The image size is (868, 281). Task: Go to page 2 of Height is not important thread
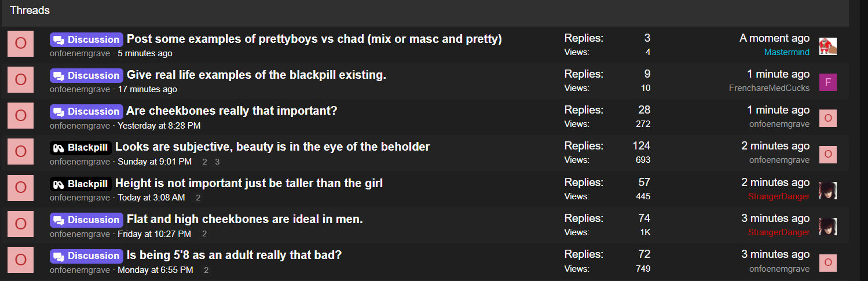(x=198, y=198)
